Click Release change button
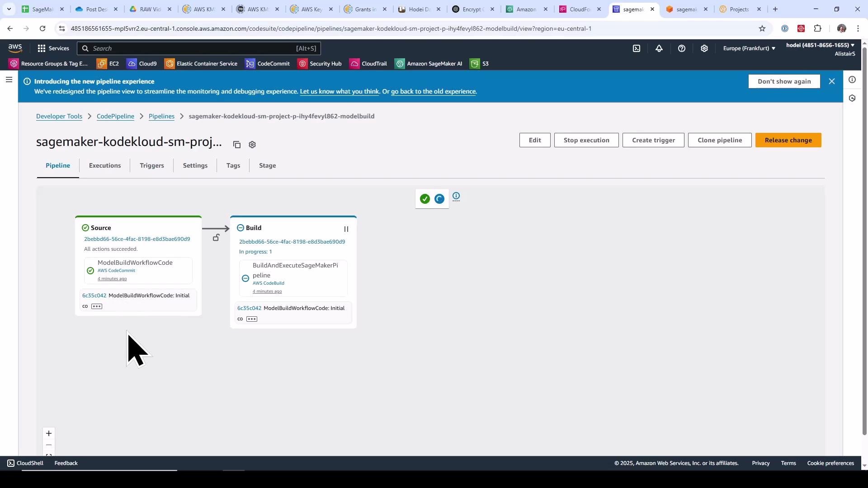The image size is (868, 488). point(788,140)
